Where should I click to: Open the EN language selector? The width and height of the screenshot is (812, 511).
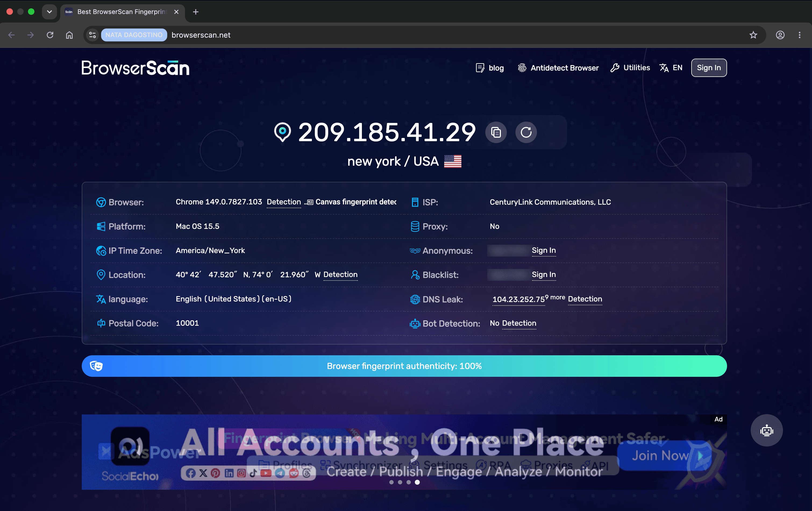(x=671, y=68)
